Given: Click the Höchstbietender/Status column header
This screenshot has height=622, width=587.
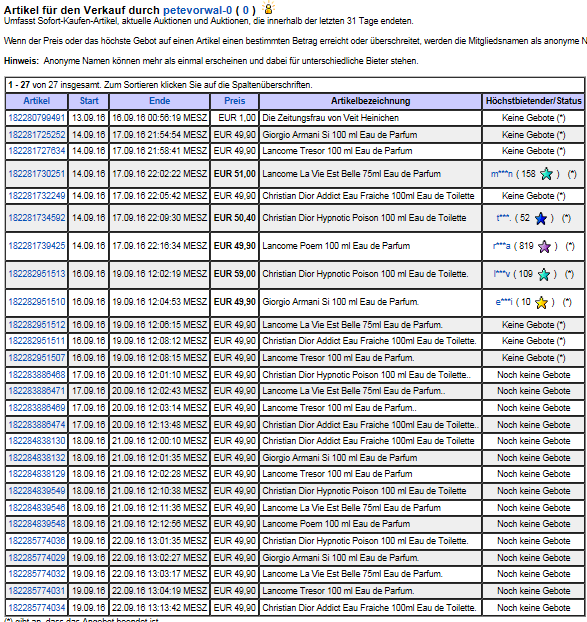Looking at the screenshot, I should pos(533,101).
